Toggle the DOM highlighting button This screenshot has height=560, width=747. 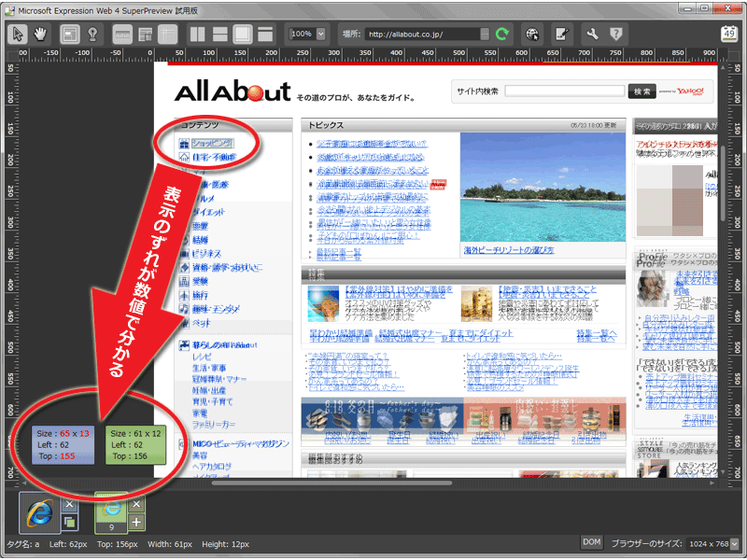[592, 541]
